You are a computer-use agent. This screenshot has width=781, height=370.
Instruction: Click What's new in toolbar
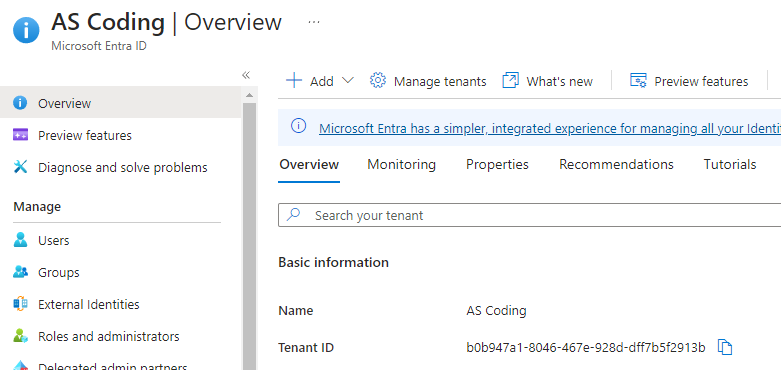pos(559,81)
